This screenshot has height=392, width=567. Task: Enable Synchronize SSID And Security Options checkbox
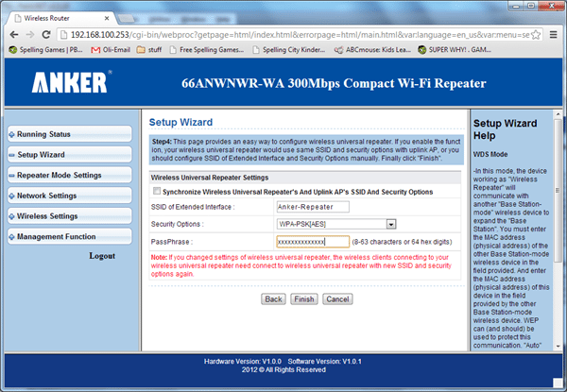point(157,191)
